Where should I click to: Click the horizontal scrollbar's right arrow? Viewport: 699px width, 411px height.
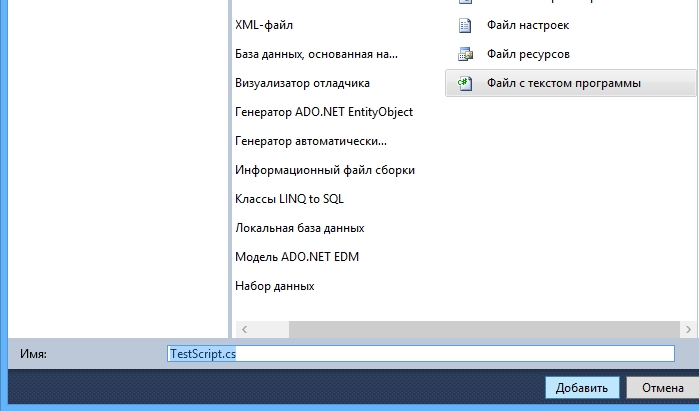click(687, 329)
